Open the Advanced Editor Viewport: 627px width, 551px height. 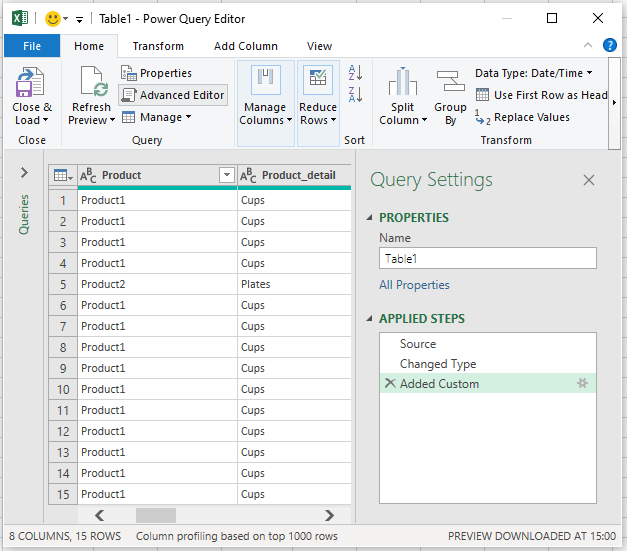point(172,95)
